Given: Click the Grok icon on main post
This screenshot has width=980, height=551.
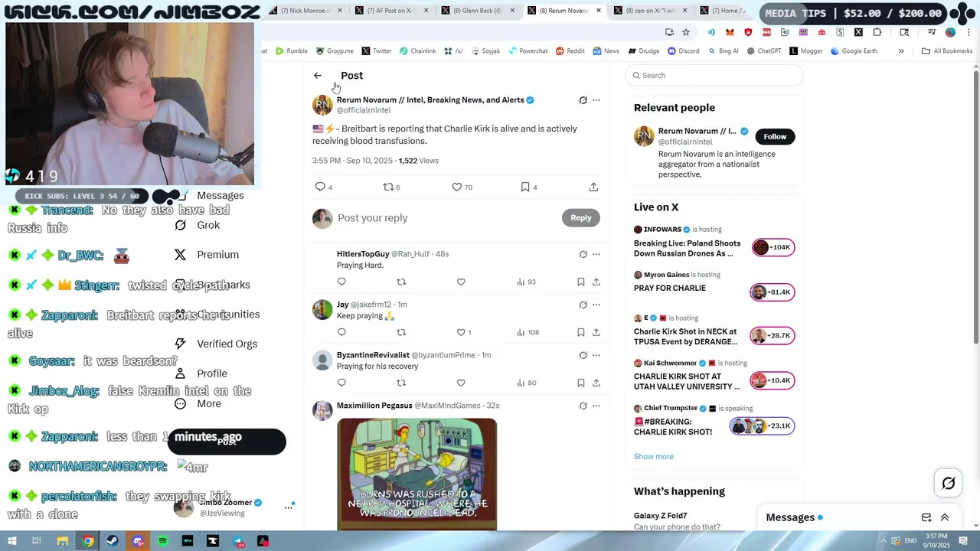Looking at the screenshot, I should coord(583,100).
